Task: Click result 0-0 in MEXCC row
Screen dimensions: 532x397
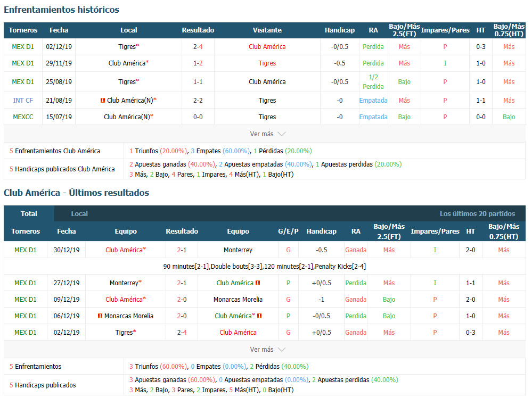Action: coord(198,117)
